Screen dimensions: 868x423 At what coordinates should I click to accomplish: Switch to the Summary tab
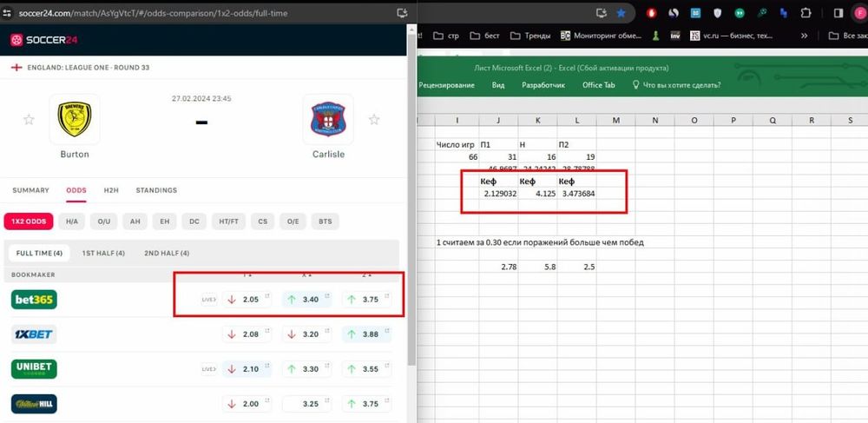pyautogui.click(x=30, y=190)
